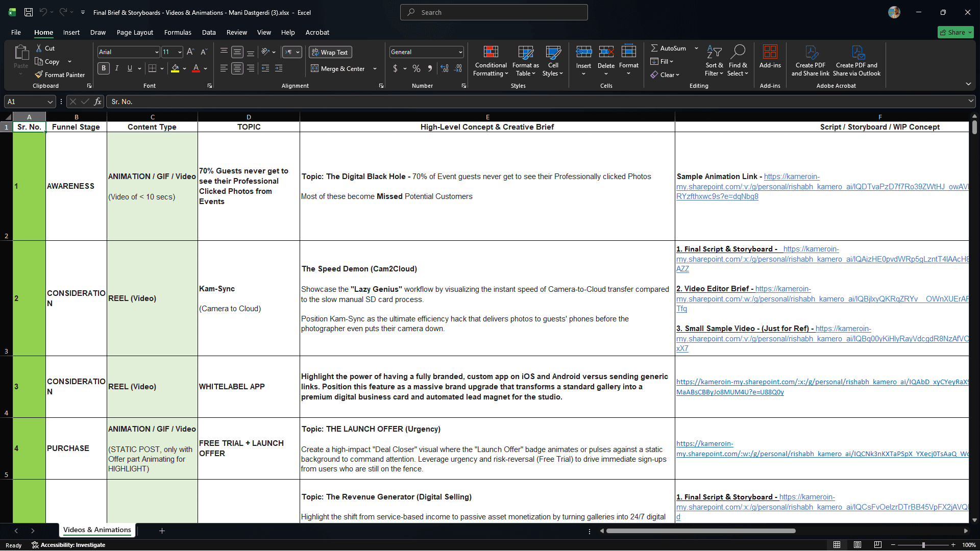Click the Paste clipboard icon
This screenshot has height=551, width=980.
21,53
